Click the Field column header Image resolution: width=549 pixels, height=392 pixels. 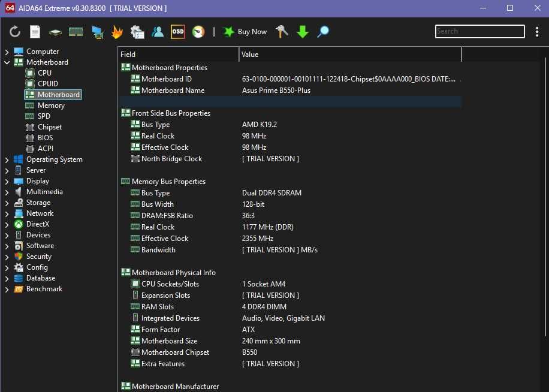pyautogui.click(x=179, y=55)
